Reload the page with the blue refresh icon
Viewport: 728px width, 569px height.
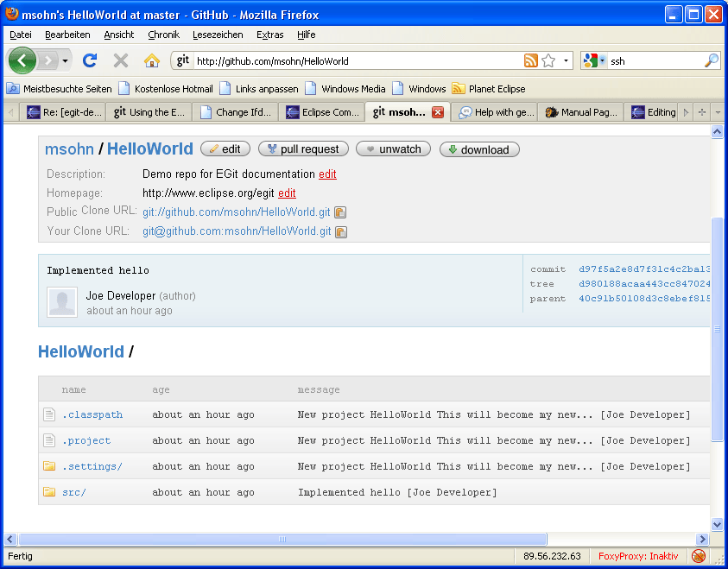[90, 60]
